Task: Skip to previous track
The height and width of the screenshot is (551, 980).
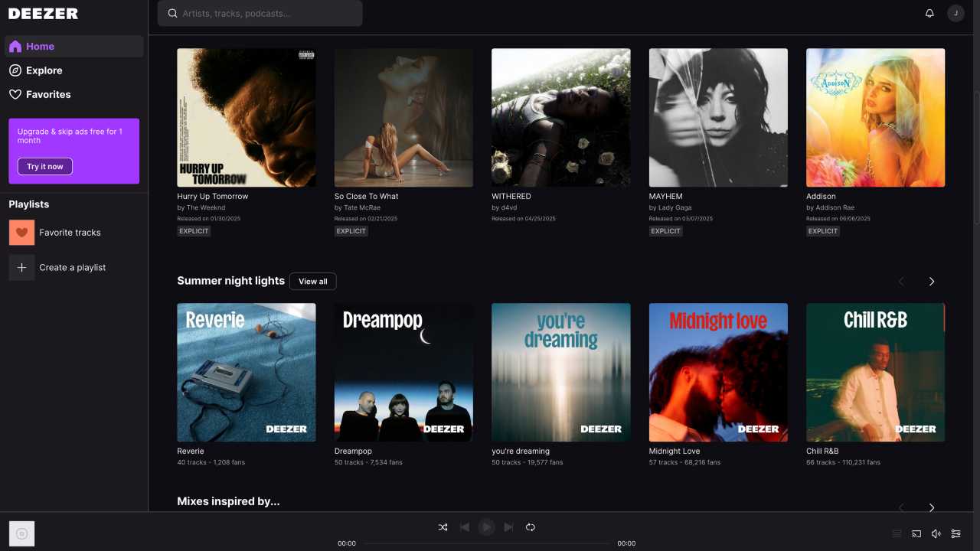Action: pyautogui.click(x=465, y=527)
